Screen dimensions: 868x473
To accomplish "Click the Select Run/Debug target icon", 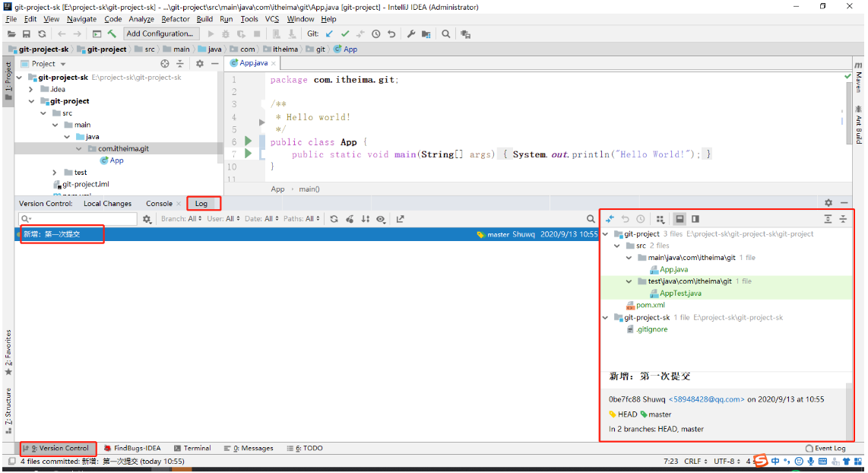I will point(97,33).
